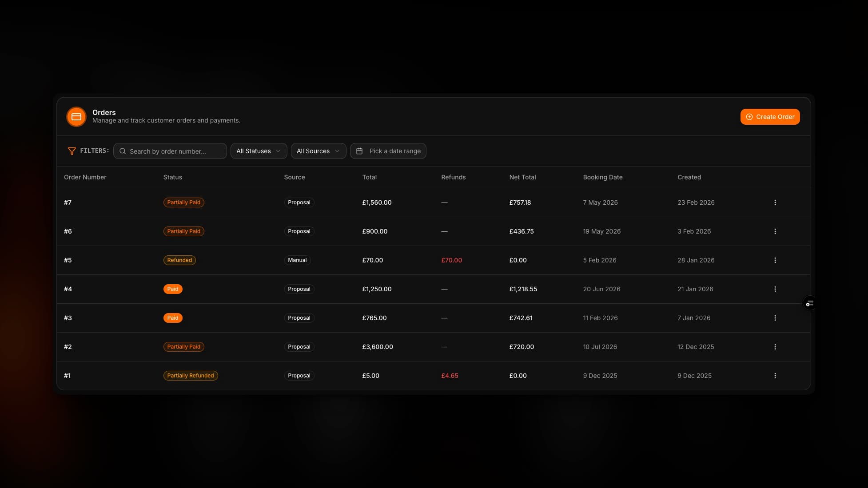The image size is (868, 488).
Task: Click the search by order number field
Action: (170, 151)
